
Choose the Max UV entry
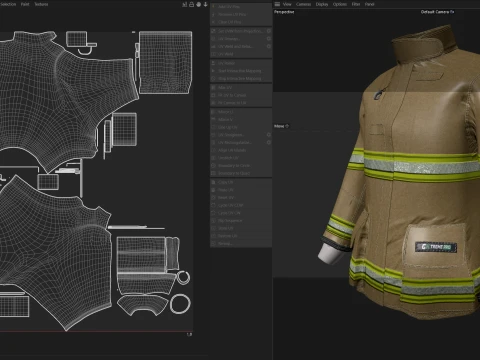pyautogui.click(x=241, y=87)
